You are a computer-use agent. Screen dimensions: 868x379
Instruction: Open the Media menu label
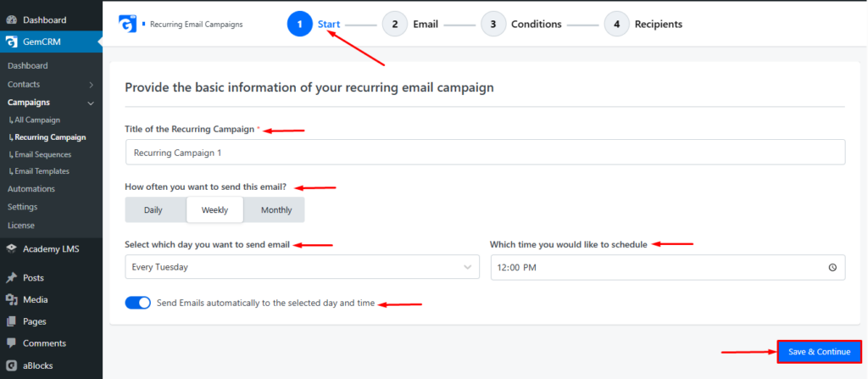36,299
